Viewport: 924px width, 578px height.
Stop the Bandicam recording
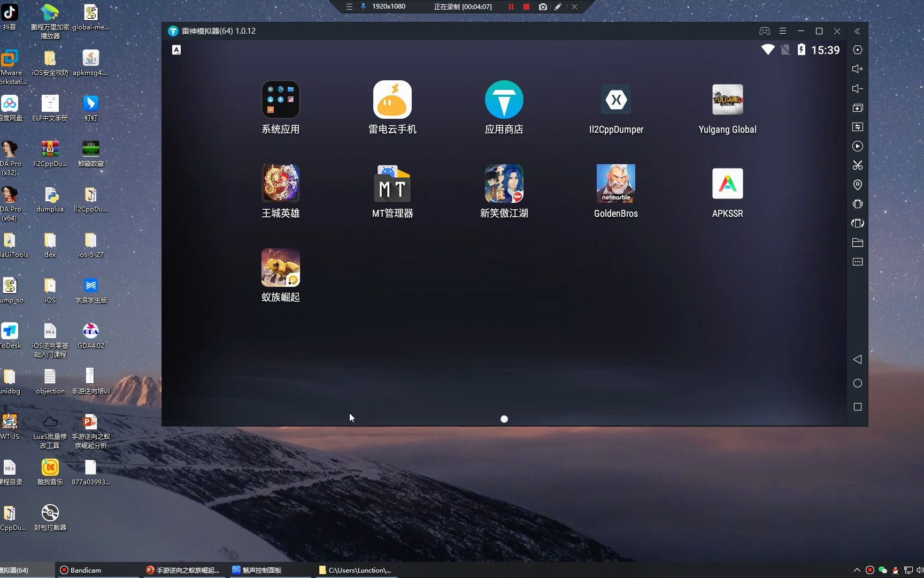click(x=526, y=6)
